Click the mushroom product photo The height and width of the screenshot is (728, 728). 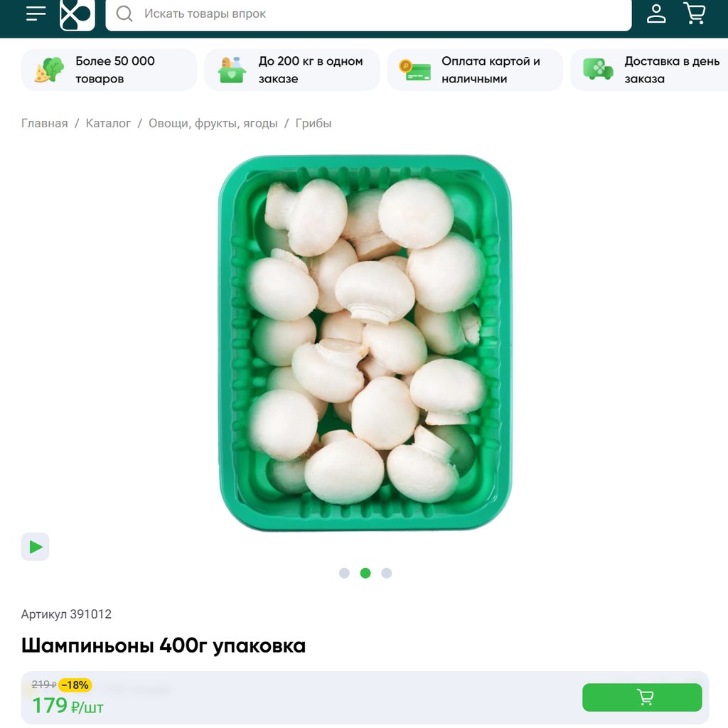click(x=365, y=343)
